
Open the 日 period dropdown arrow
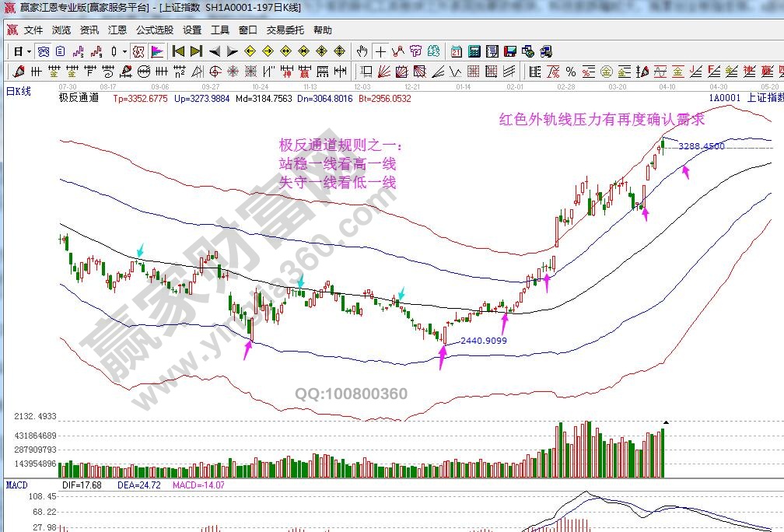[30, 51]
